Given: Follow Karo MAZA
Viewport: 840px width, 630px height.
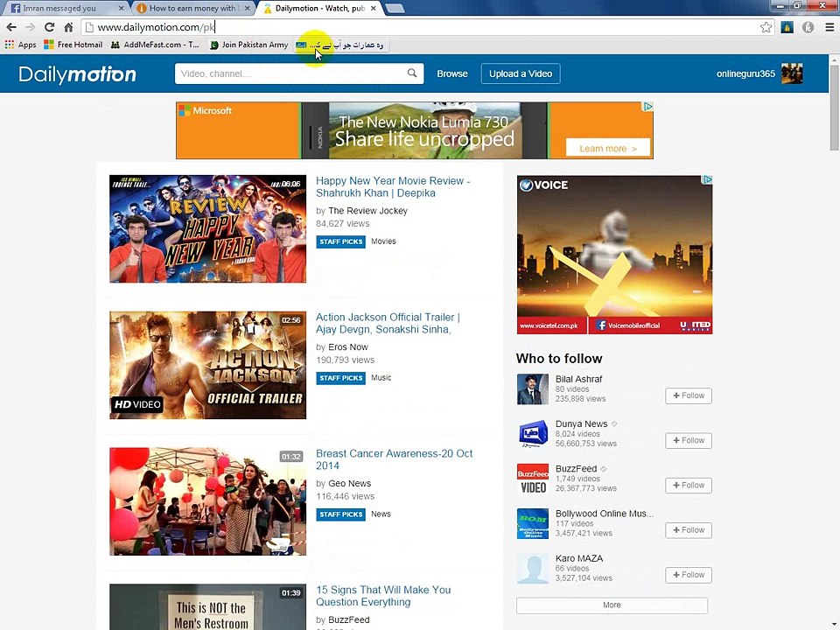Looking at the screenshot, I should pos(689,575).
